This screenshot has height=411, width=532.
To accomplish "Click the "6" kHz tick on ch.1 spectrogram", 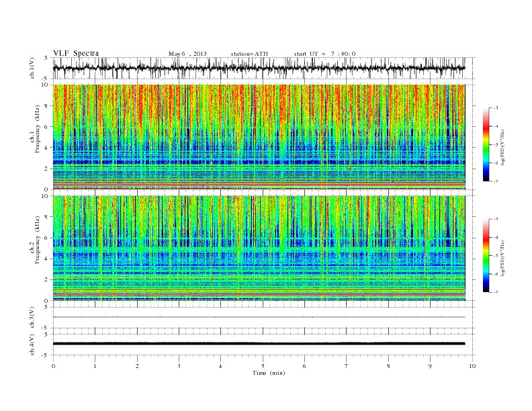I will point(46,127).
